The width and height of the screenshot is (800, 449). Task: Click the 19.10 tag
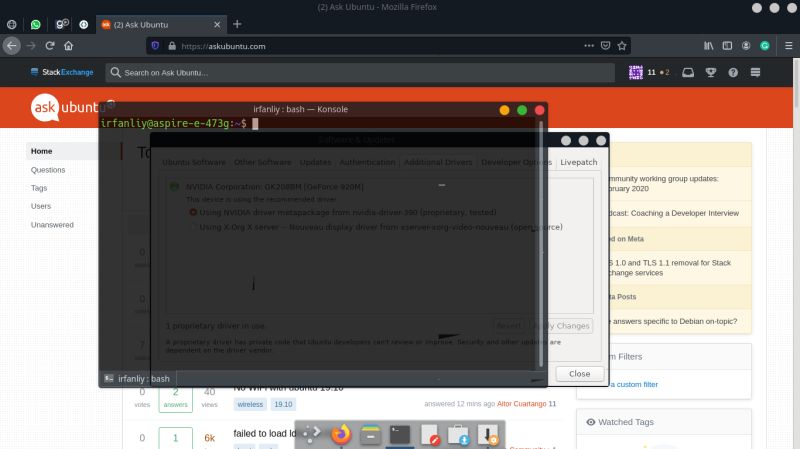283,404
